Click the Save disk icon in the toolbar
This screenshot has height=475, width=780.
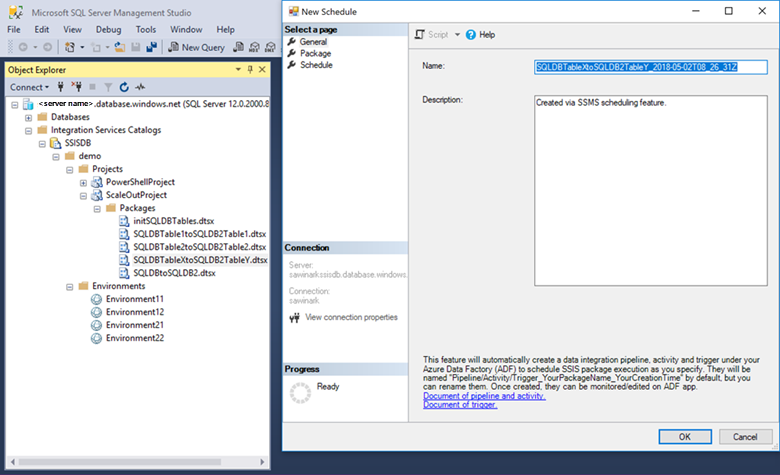click(x=136, y=47)
